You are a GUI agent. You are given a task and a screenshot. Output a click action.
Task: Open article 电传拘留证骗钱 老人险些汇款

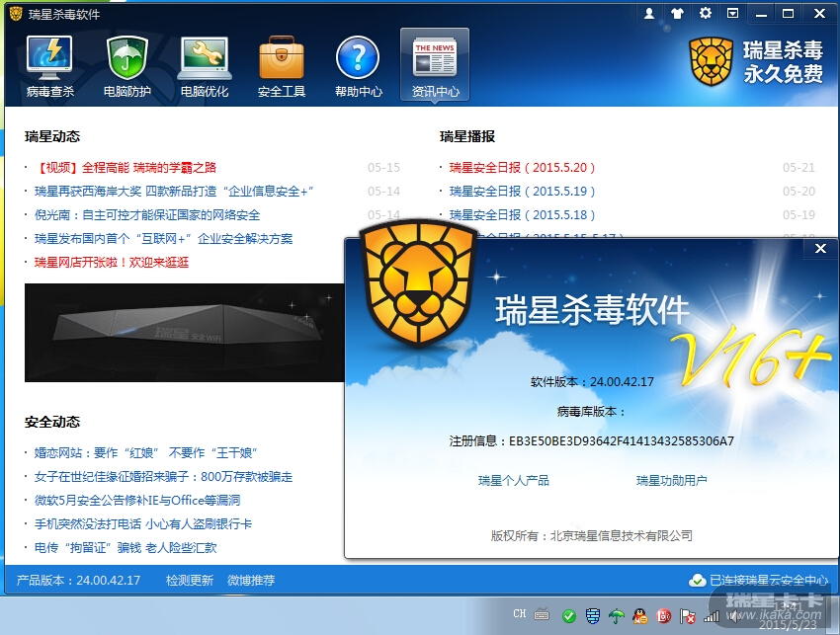click(126, 547)
